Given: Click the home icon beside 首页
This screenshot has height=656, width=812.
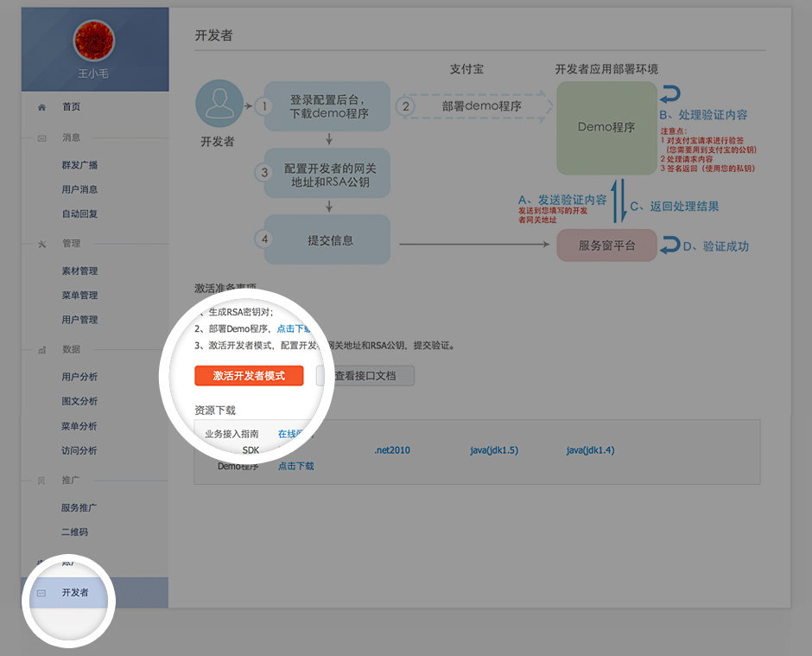Looking at the screenshot, I should pyautogui.click(x=41, y=107).
